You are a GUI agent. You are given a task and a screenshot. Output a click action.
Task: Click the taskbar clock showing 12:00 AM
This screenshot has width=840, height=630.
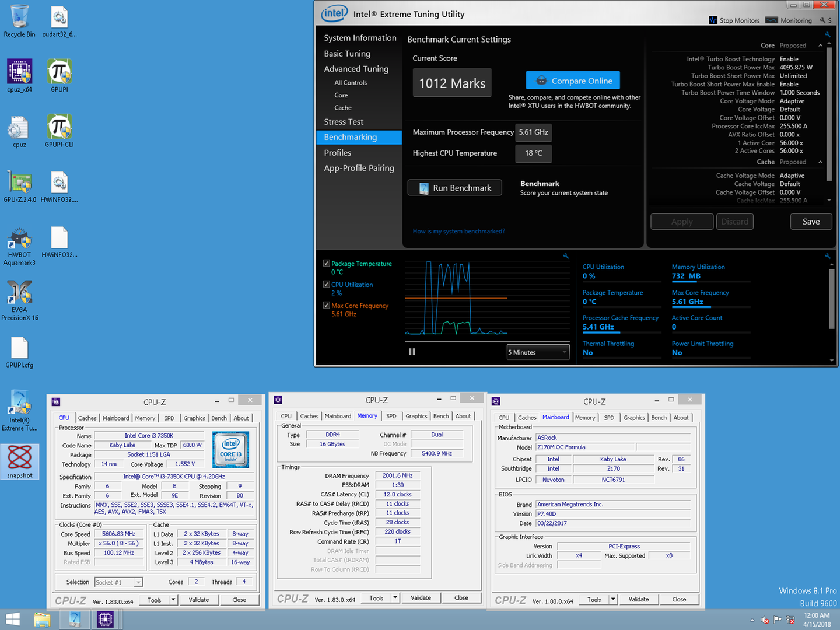click(x=817, y=619)
